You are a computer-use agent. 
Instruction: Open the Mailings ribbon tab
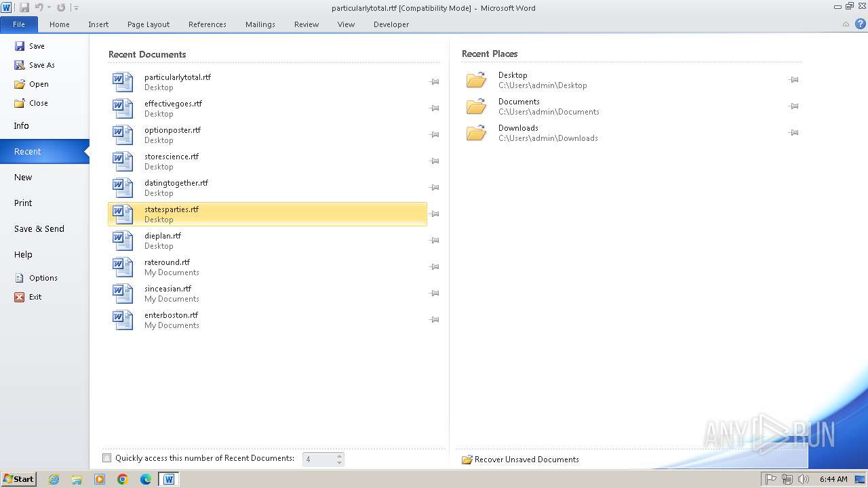tap(260, 24)
